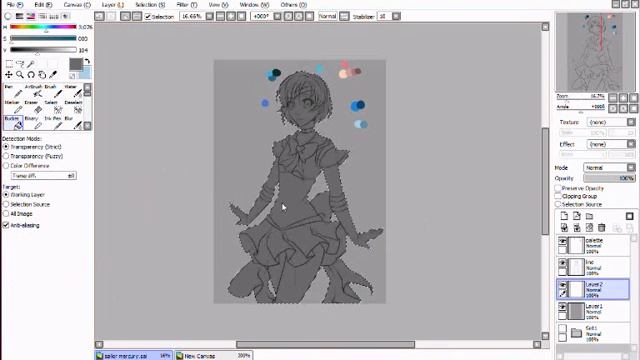This screenshot has width=640, height=360.
Task: Set target to Working Layer
Action: point(6,195)
